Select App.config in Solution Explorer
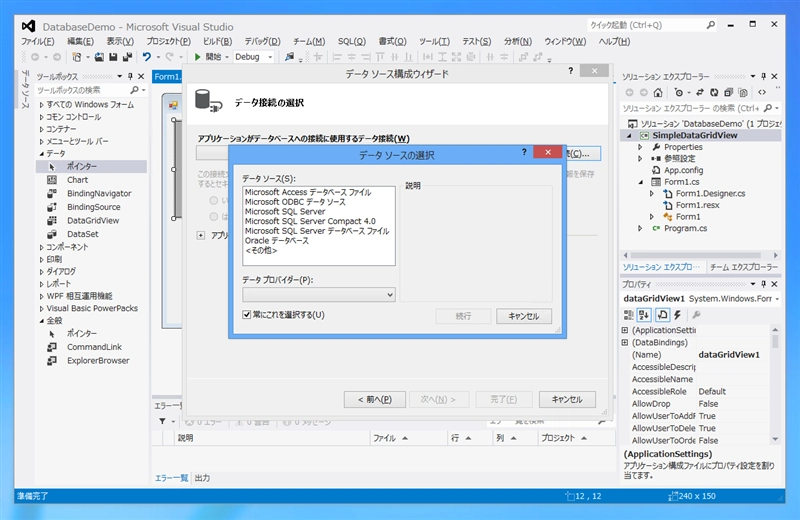The image size is (800, 520). click(x=683, y=170)
